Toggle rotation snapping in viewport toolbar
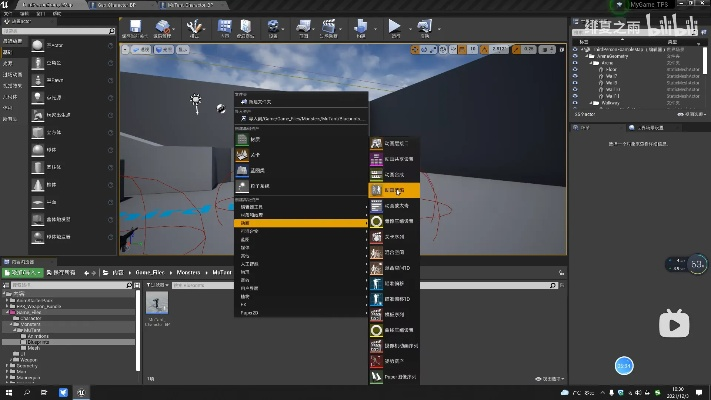Viewport: 711px width, 400px height. tap(484, 49)
